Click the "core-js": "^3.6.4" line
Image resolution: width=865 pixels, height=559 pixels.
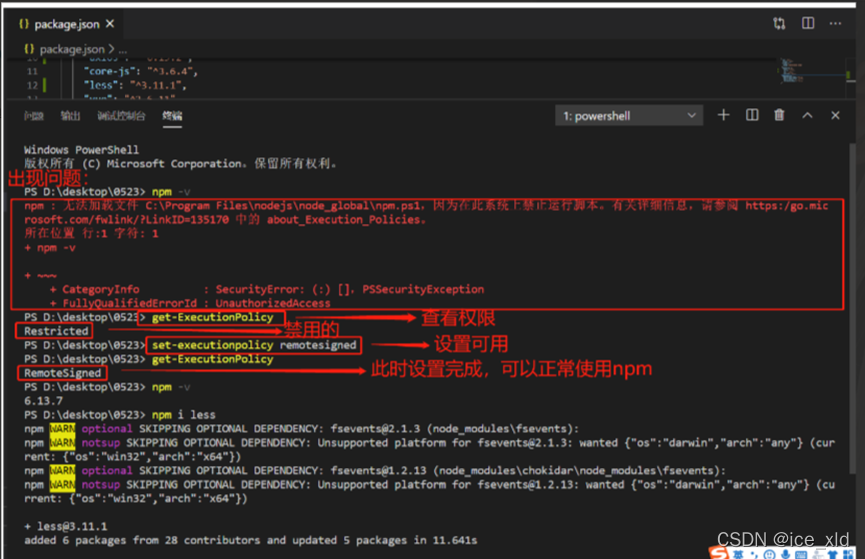(x=141, y=71)
